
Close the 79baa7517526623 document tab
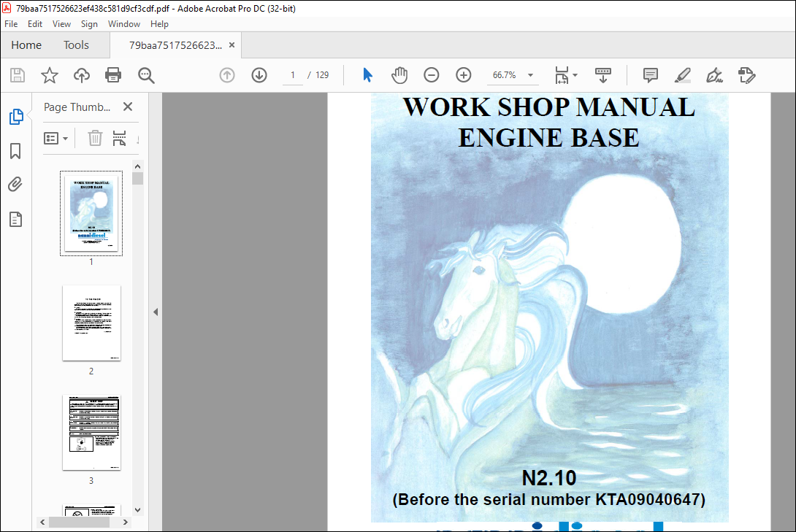coord(232,45)
